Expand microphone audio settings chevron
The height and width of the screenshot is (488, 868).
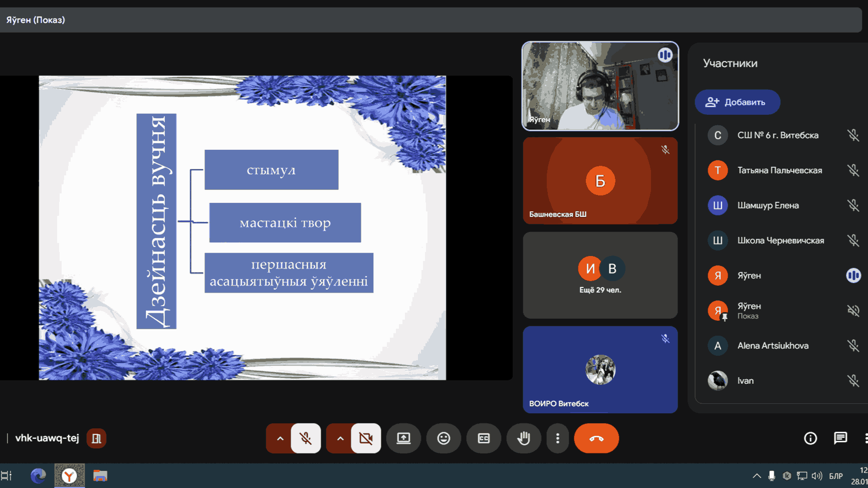(x=280, y=438)
